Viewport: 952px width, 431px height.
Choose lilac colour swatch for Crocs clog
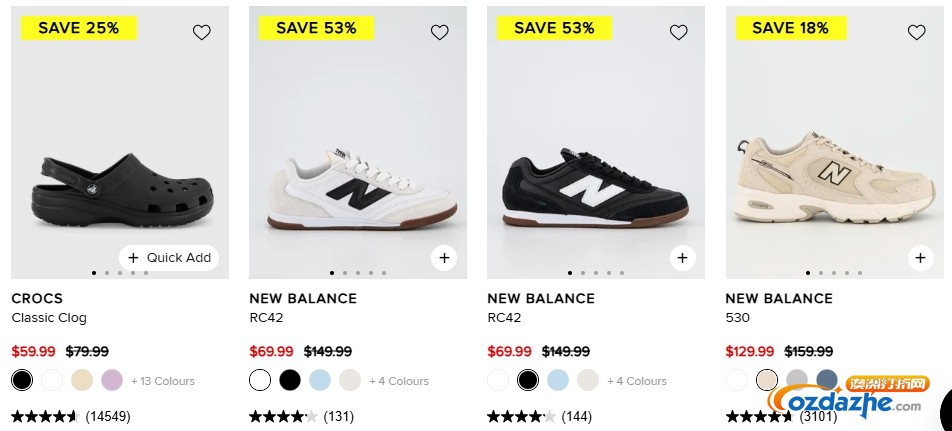pyautogui.click(x=111, y=380)
